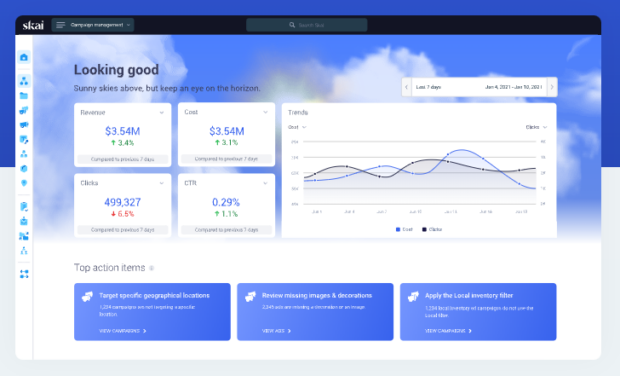Expand the CTR metric dropdown chevron
620x376 pixels.
[265, 183]
